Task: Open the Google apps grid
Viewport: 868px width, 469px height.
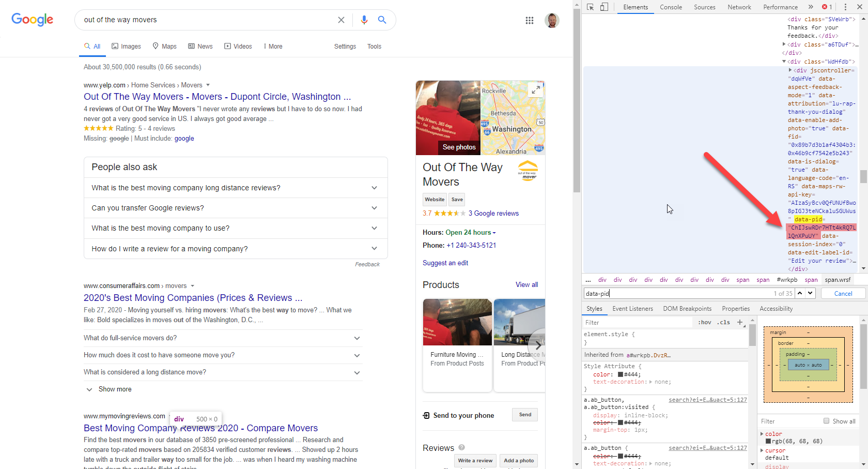Action: (x=530, y=21)
